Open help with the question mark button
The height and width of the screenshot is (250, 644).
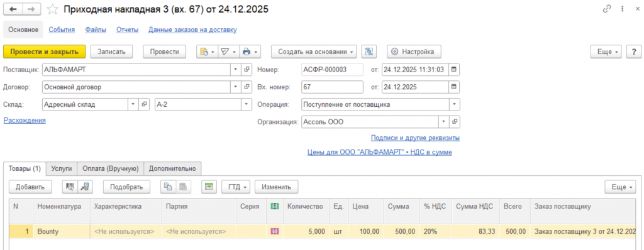click(x=634, y=52)
